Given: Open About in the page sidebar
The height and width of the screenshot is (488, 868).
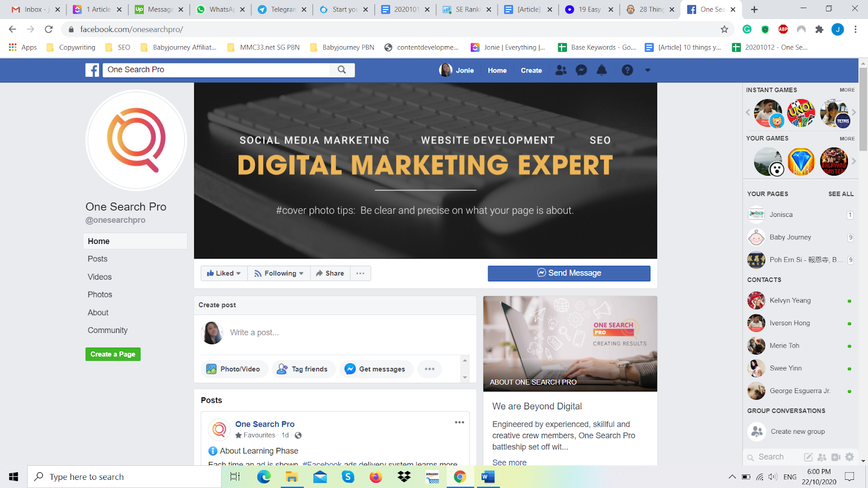Looking at the screenshot, I should coord(98,313).
